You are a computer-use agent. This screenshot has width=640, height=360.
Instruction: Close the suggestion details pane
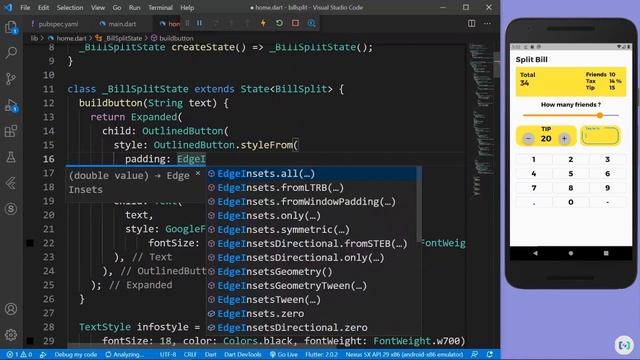click(x=198, y=173)
